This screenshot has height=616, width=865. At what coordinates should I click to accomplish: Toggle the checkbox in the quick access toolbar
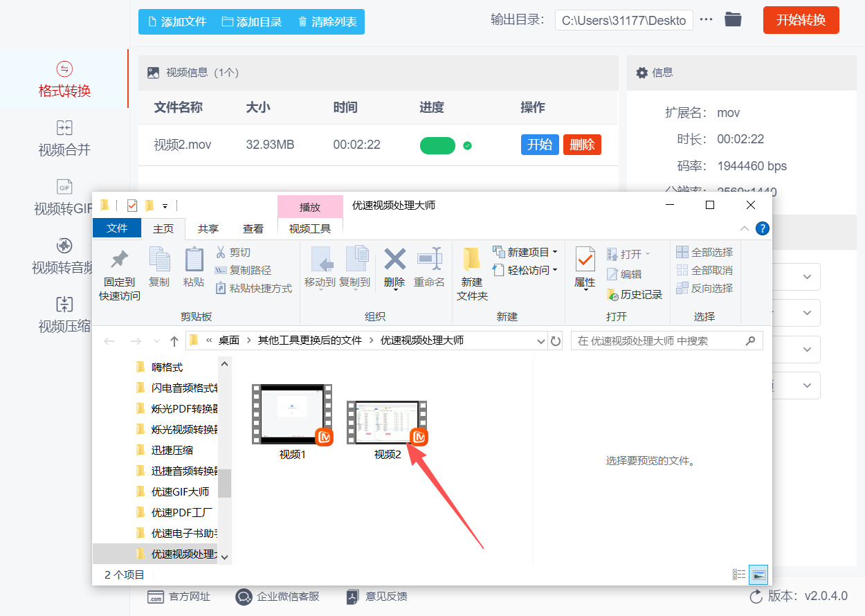134,206
